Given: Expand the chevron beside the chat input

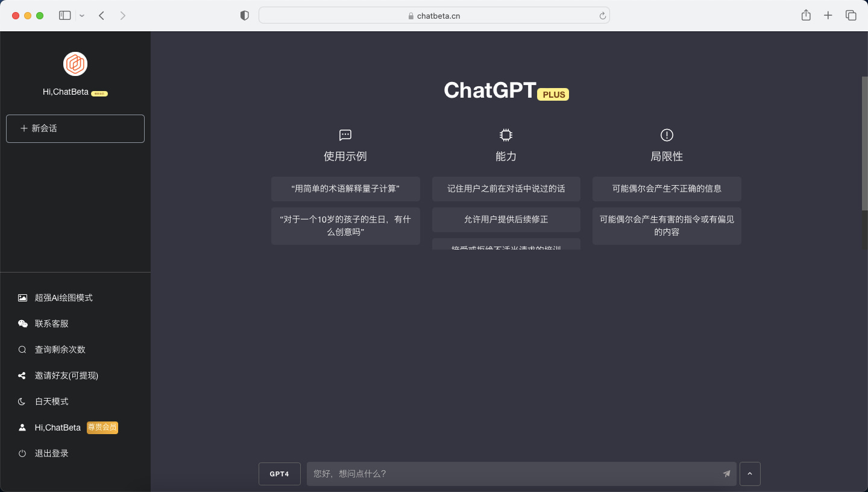Looking at the screenshot, I should click(x=749, y=474).
